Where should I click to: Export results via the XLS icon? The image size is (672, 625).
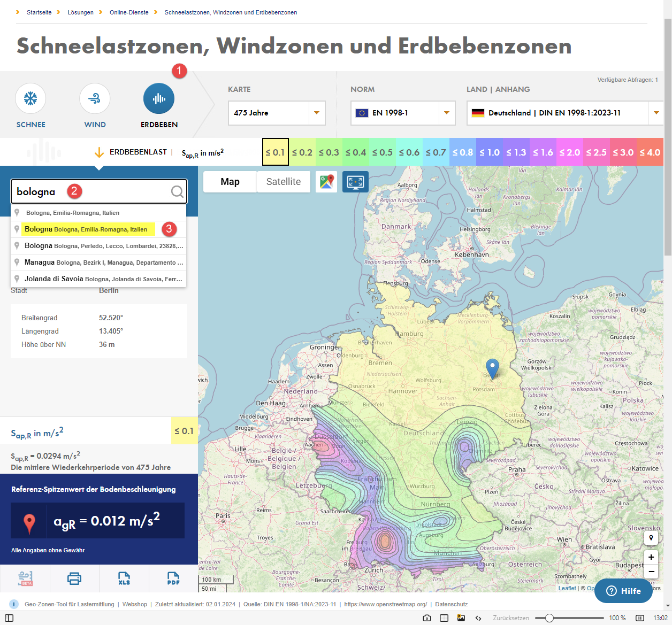[124, 578]
